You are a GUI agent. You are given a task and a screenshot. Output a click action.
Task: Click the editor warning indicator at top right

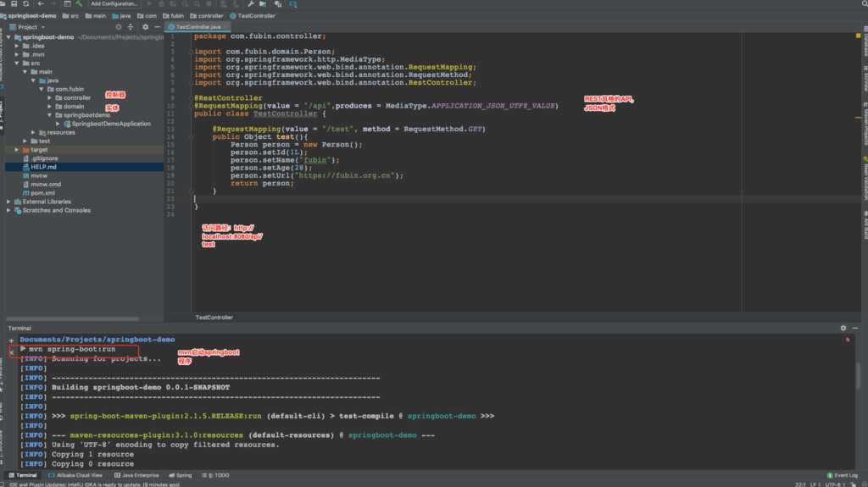[x=858, y=36]
